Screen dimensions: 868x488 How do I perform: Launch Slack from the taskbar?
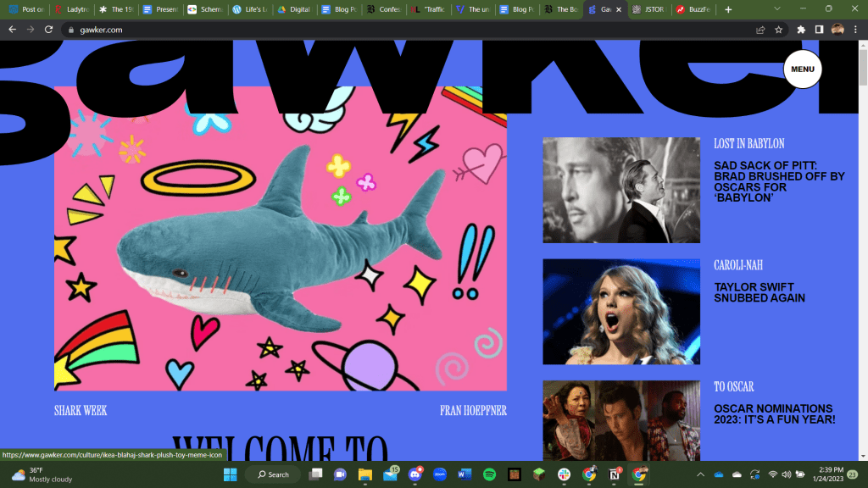pyautogui.click(x=565, y=474)
